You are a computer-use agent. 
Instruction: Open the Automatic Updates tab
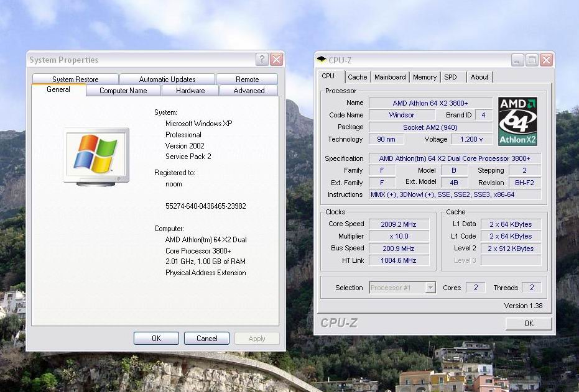167,80
